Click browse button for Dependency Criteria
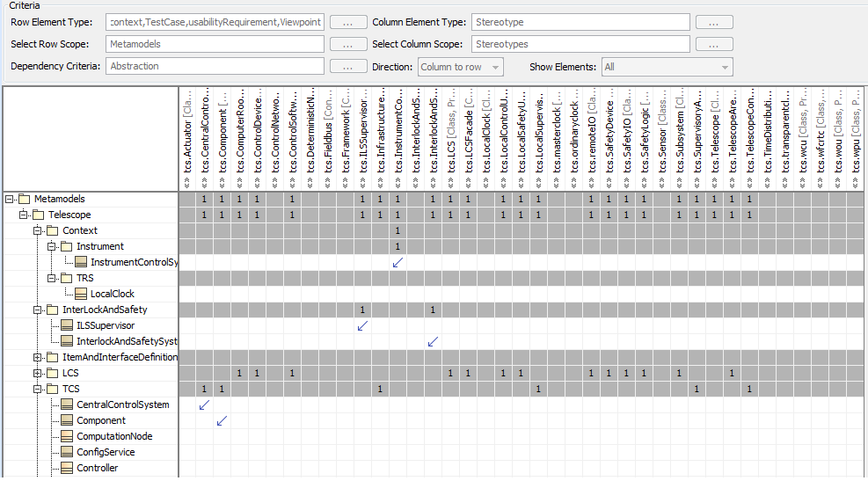Viewport: 868px width, 481px height. [348, 67]
